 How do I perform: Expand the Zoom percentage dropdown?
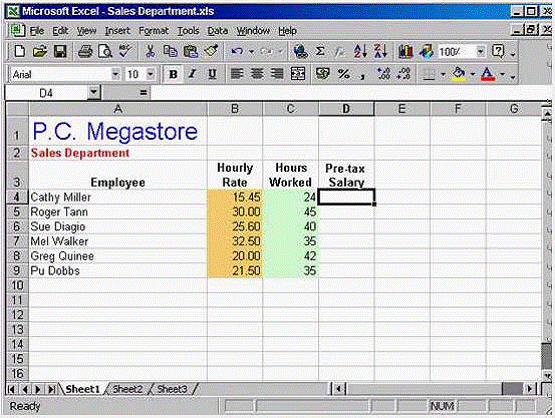pos(480,52)
